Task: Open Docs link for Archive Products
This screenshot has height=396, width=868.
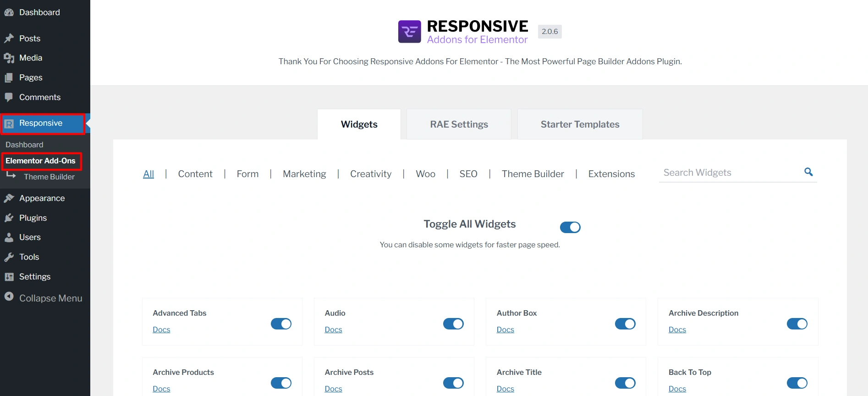Action: coord(161,389)
